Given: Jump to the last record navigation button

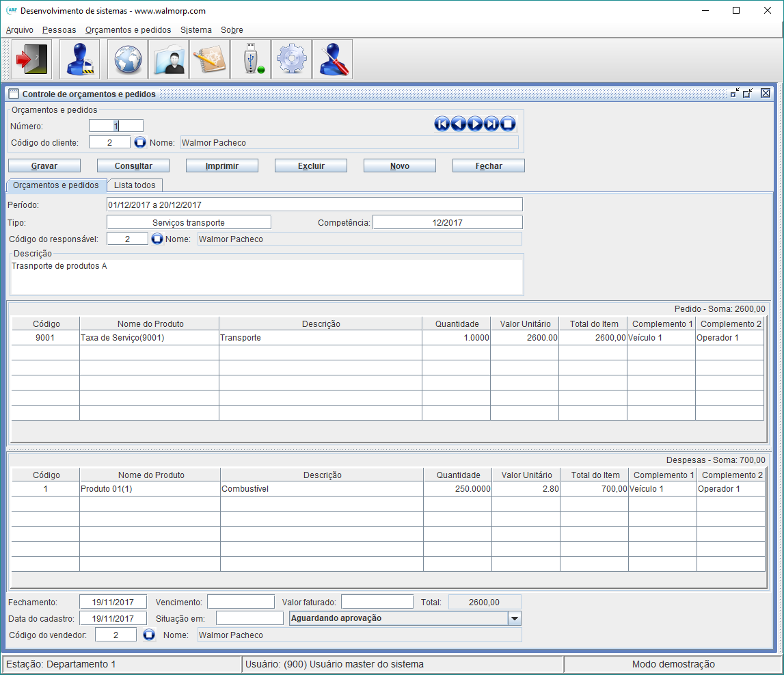Looking at the screenshot, I should point(491,124).
